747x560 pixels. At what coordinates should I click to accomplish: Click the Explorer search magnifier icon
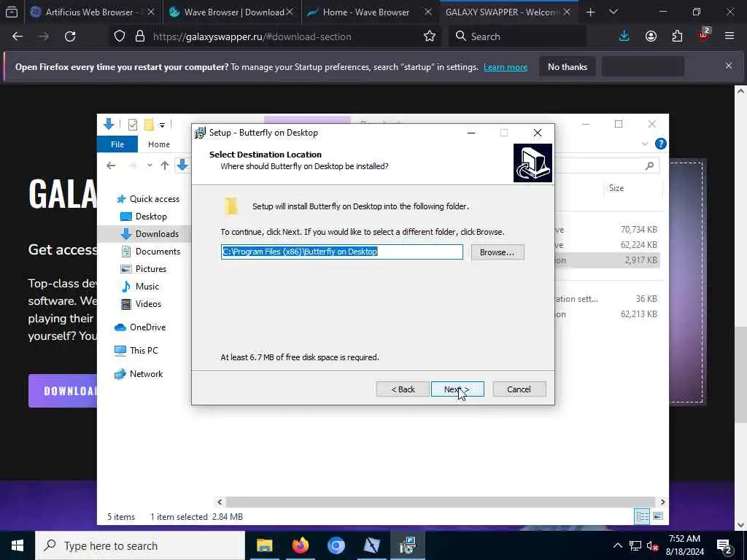[649, 166]
